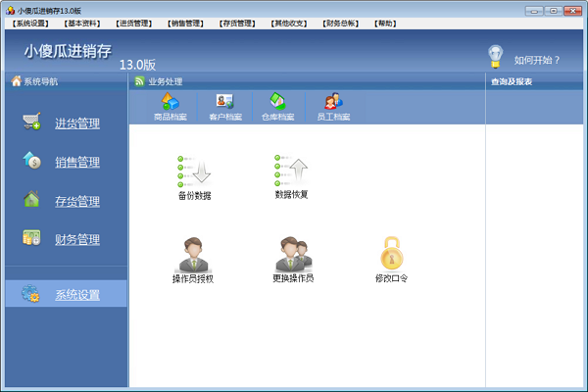Open the 【进货管理】 menu
This screenshot has width=588, height=392.
(134, 24)
